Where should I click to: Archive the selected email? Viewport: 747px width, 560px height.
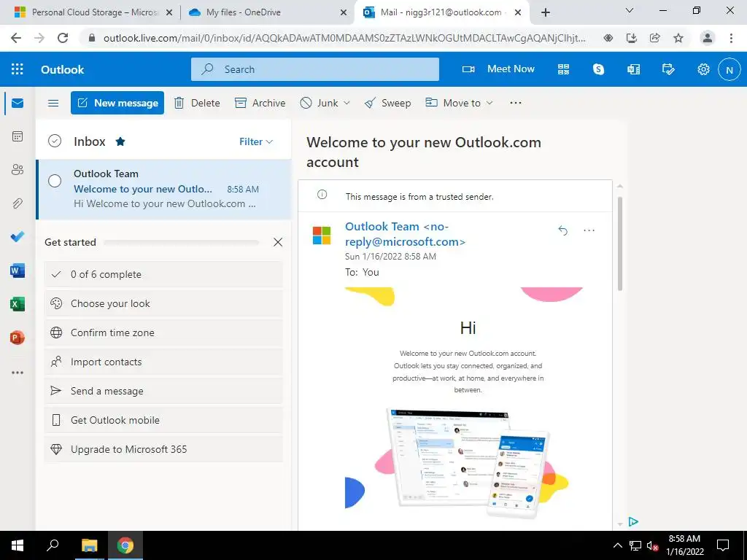[x=260, y=103]
